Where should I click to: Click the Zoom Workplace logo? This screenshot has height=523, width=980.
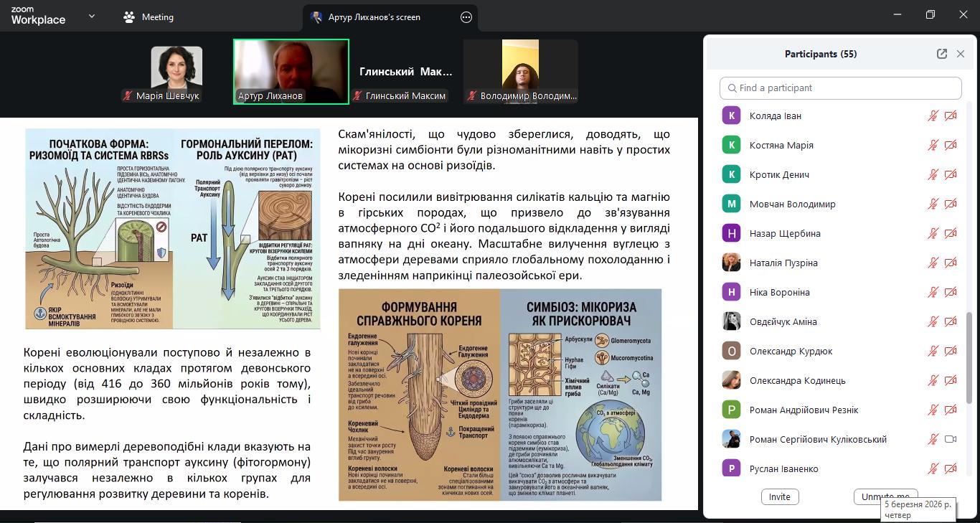pos(38,16)
